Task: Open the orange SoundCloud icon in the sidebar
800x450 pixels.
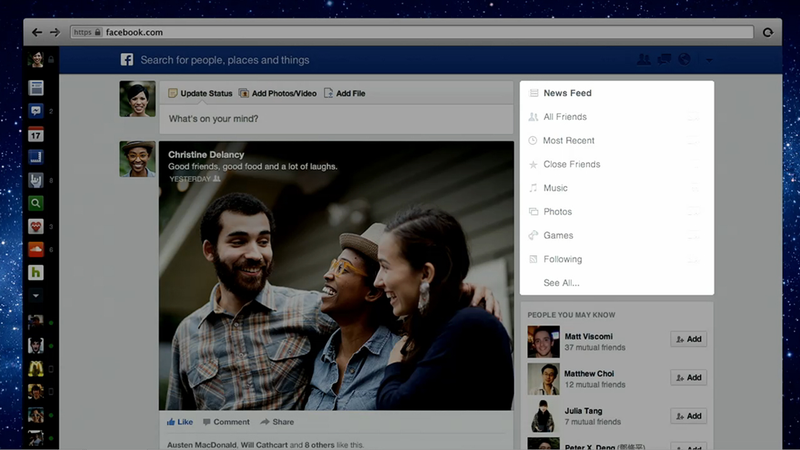Action: (36, 249)
